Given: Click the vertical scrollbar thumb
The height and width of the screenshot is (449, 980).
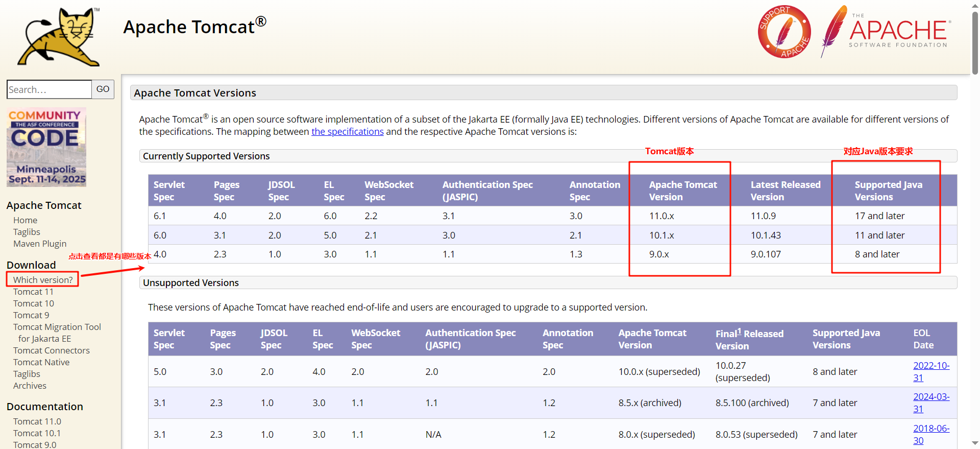Looking at the screenshot, I should 975,43.
